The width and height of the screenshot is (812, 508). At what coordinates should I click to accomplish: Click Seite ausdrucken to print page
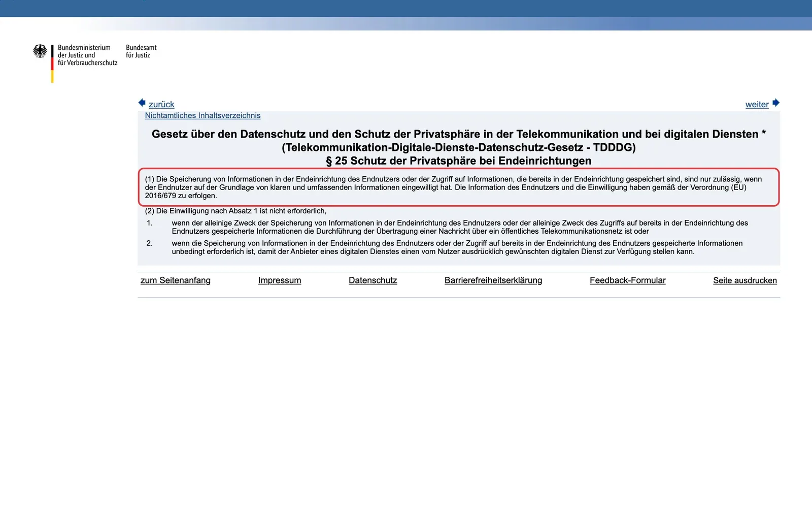point(745,280)
